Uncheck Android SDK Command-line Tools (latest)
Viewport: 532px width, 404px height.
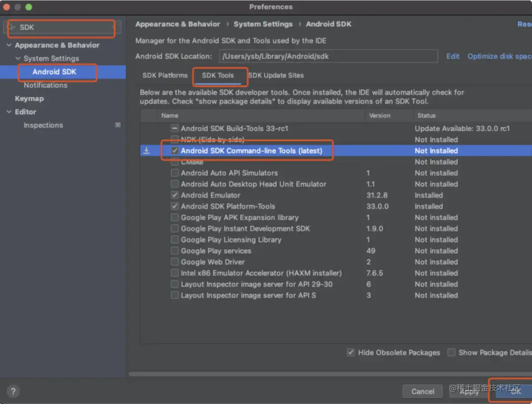coord(175,151)
